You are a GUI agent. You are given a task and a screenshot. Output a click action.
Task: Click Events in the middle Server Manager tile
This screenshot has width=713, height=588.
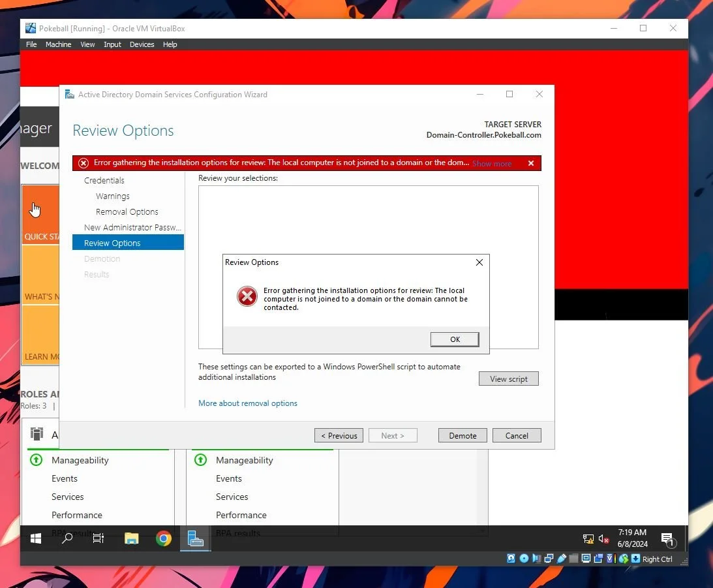click(229, 478)
